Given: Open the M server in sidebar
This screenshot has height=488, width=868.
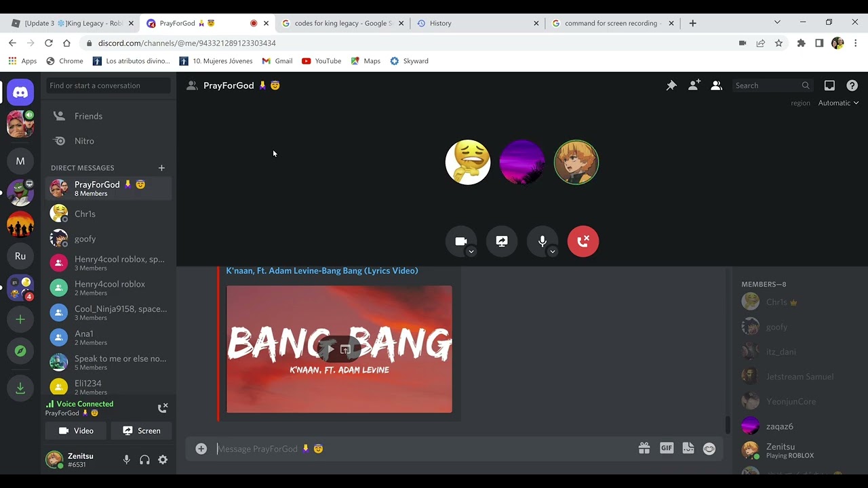Looking at the screenshot, I should click(x=20, y=161).
